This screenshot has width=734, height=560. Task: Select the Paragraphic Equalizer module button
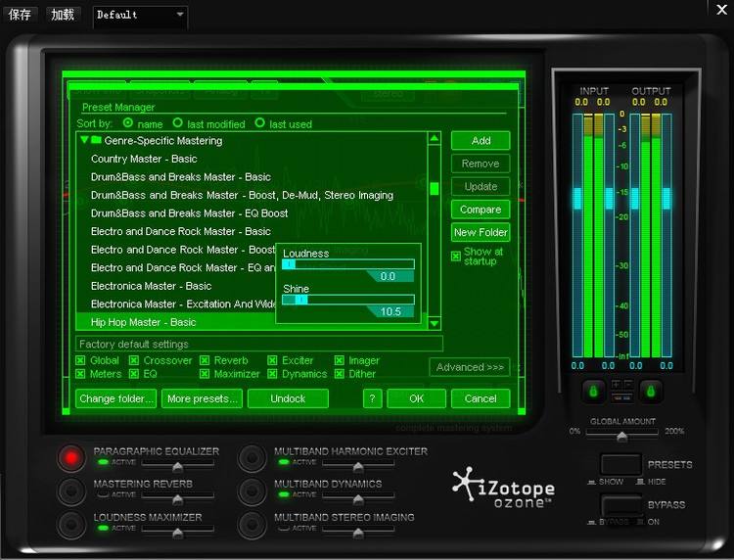pyautogui.click(x=71, y=457)
